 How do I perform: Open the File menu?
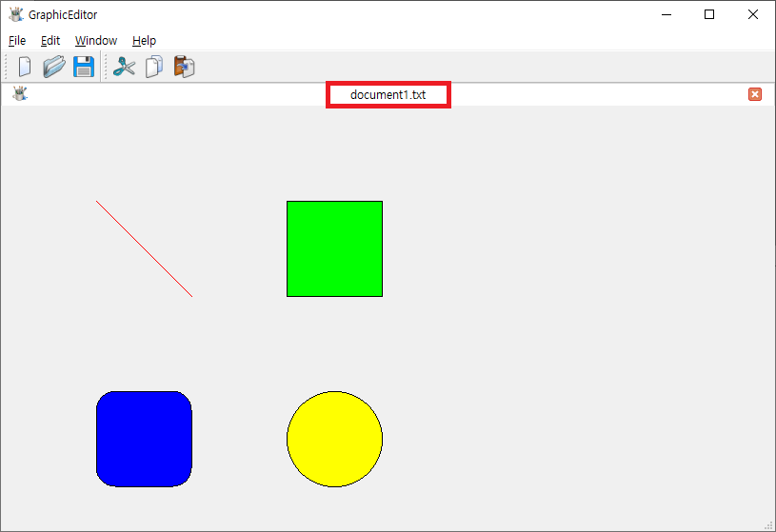click(x=17, y=41)
